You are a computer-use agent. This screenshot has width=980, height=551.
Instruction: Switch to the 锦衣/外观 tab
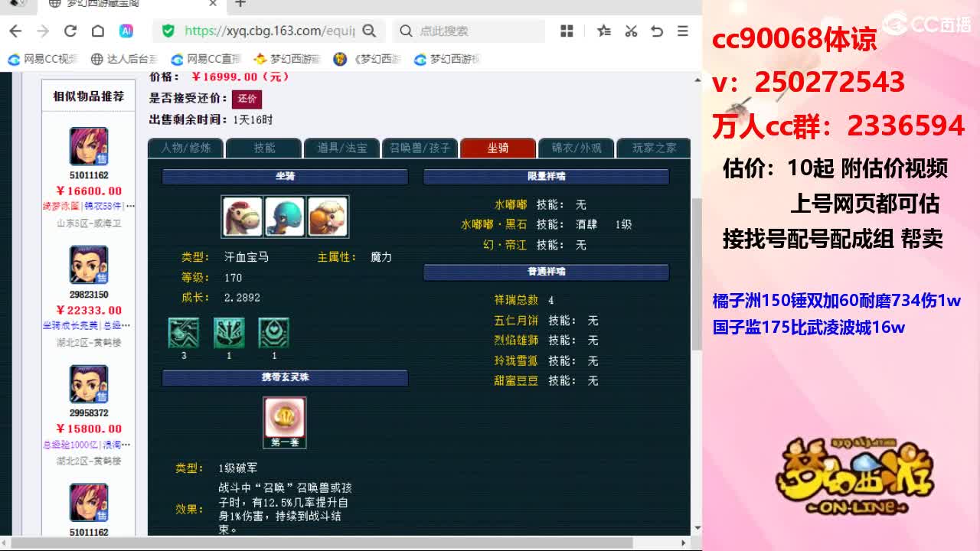tap(575, 148)
